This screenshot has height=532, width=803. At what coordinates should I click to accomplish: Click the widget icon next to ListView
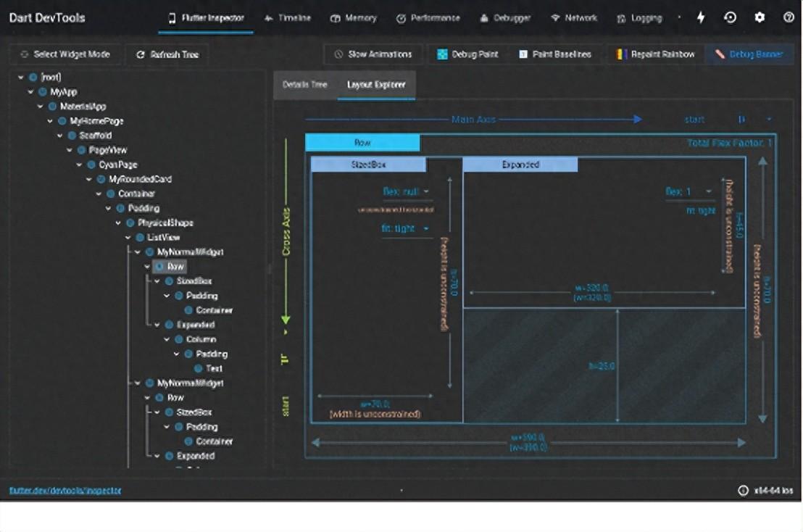click(x=140, y=238)
